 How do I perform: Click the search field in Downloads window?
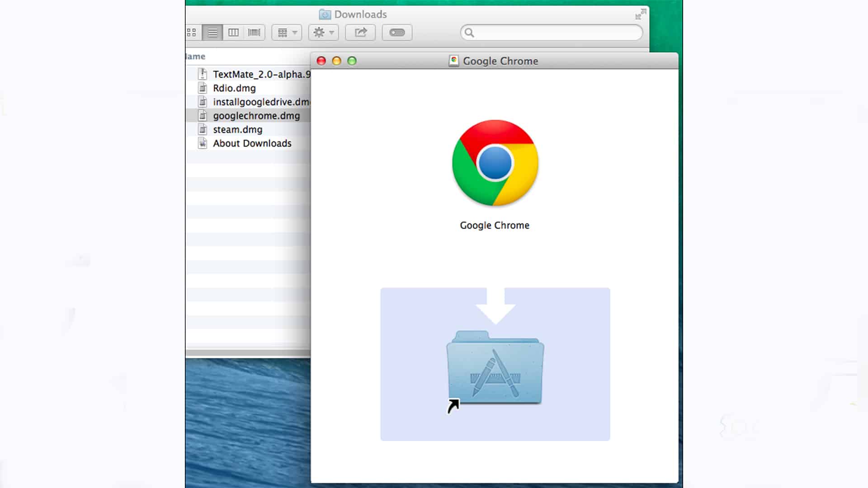[552, 33]
